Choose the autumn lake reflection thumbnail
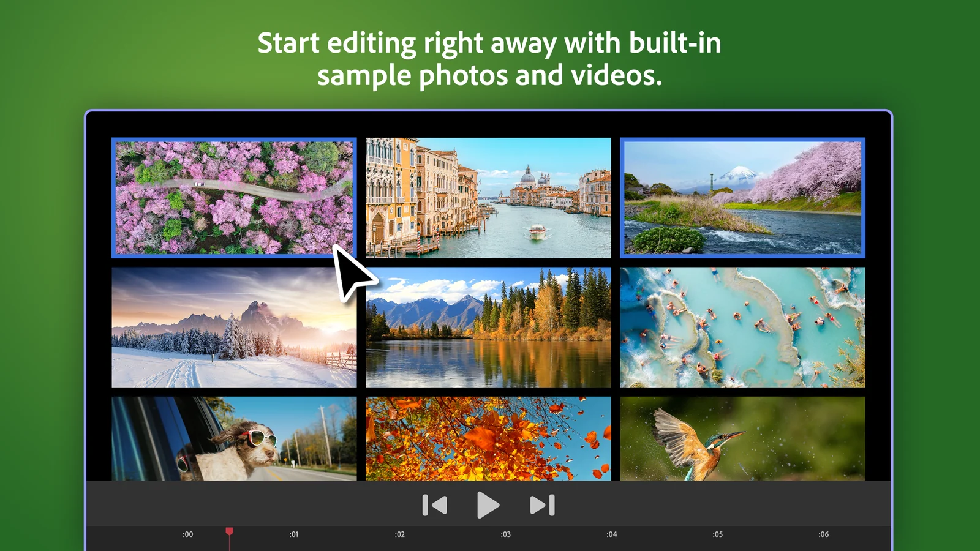Viewport: 980px width, 551px height. 488,327
